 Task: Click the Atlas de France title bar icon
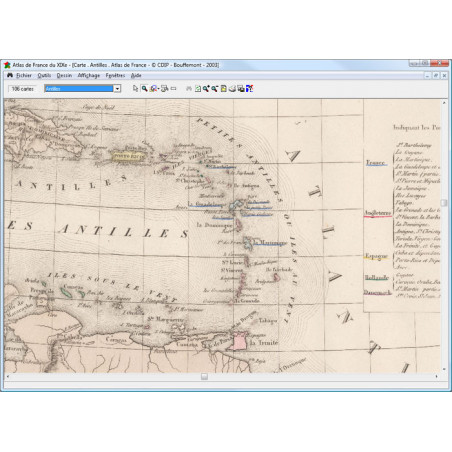pyautogui.click(x=7, y=65)
